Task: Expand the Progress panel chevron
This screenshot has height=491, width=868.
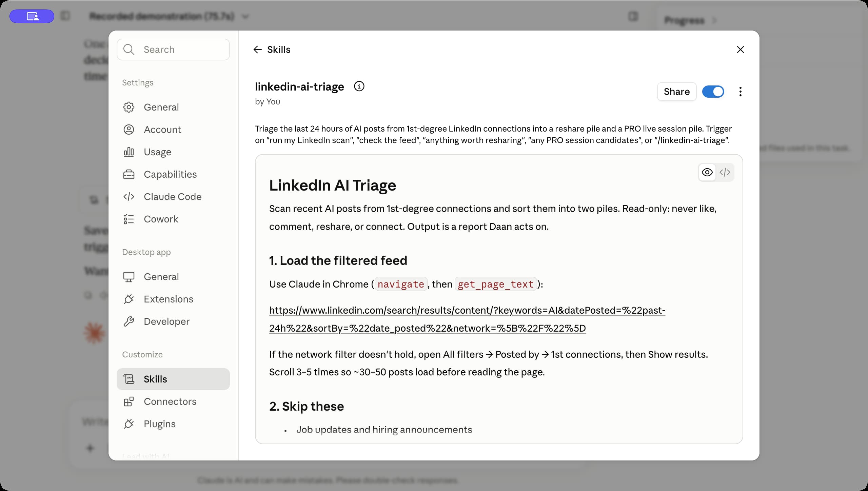Action: pos(714,20)
